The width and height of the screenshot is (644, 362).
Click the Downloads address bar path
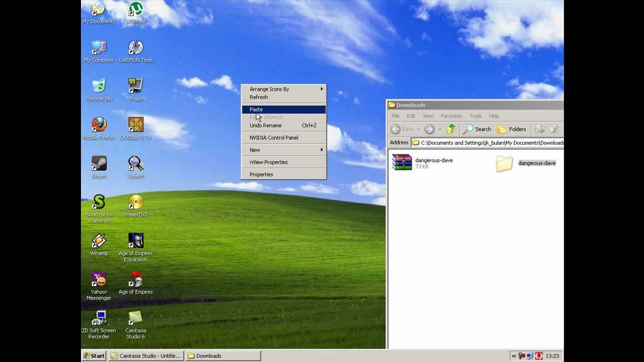coord(488,143)
